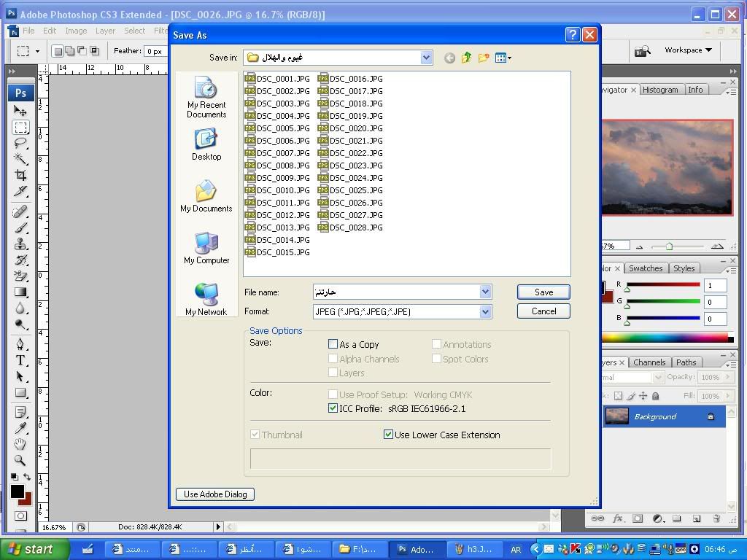Switch to the Histogram tab
The height and width of the screenshot is (560, 747).
(x=660, y=90)
